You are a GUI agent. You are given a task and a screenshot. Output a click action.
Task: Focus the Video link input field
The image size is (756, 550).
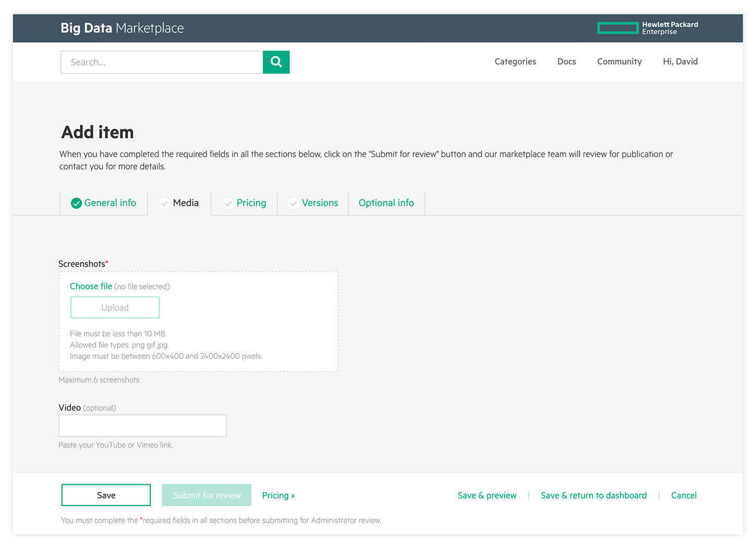142,426
